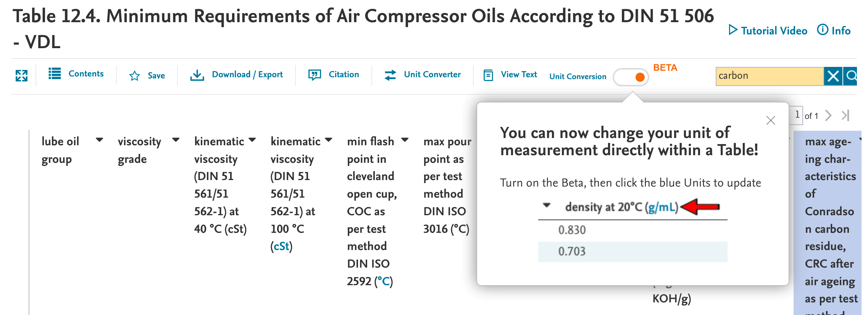Image resolution: width=868 pixels, height=315 pixels.
Task: Open the min flash point column dropdown
Action: click(405, 140)
